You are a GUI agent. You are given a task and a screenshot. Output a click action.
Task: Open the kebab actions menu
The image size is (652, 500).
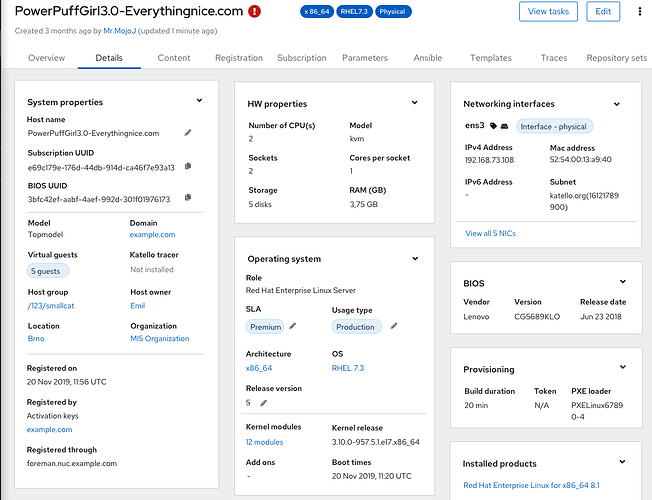click(x=640, y=12)
